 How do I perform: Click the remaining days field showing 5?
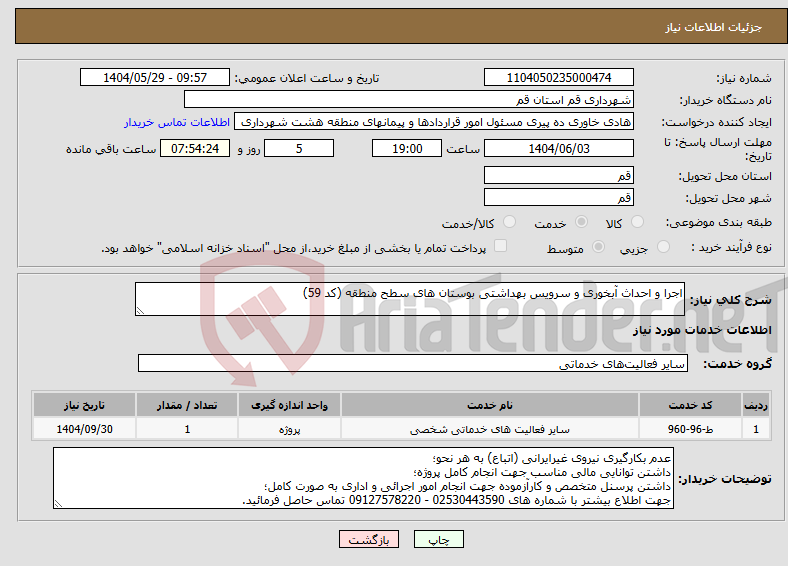click(299, 148)
